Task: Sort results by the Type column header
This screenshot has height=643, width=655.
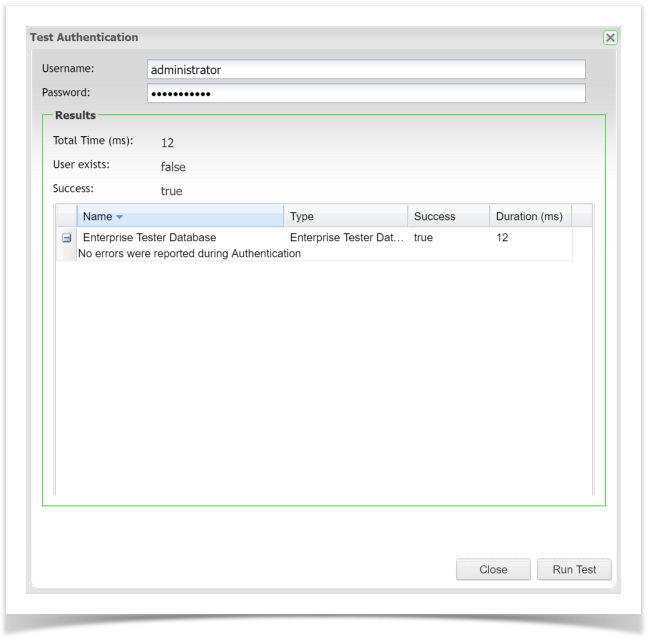Action: coord(345,216)
